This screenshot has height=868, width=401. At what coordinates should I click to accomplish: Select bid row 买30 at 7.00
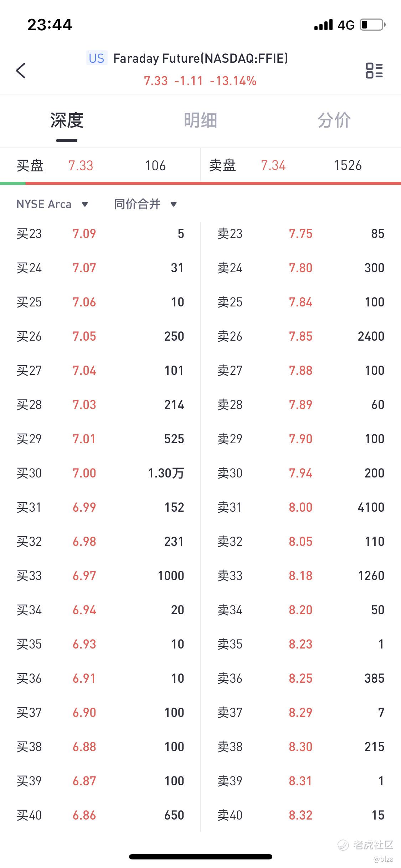(100, 473)
